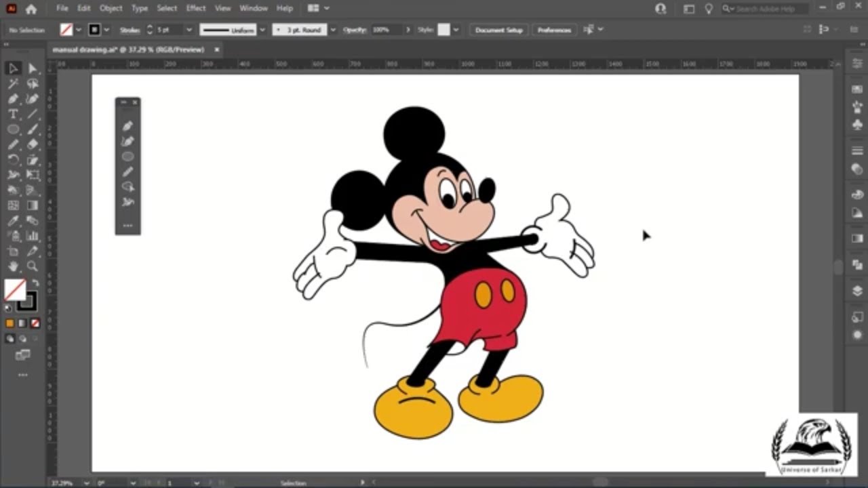The image size is (868, 488).
Task: Select the Eraser tool
Action: [33, 144]
